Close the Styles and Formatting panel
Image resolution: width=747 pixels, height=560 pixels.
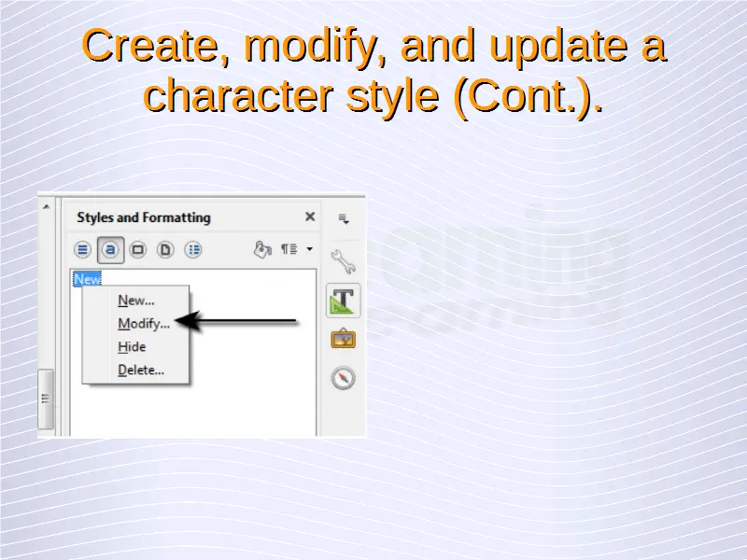(310, 217)
